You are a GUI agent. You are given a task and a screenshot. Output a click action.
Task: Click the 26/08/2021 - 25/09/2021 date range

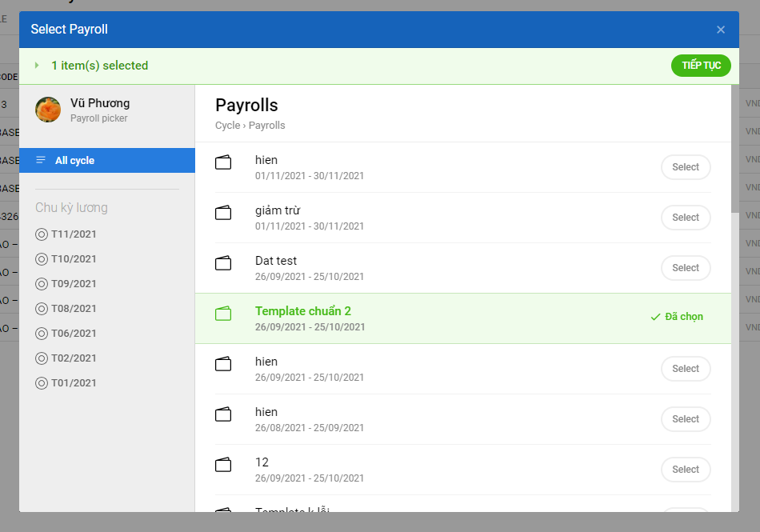pyautogui.click(x=310, y=428)
